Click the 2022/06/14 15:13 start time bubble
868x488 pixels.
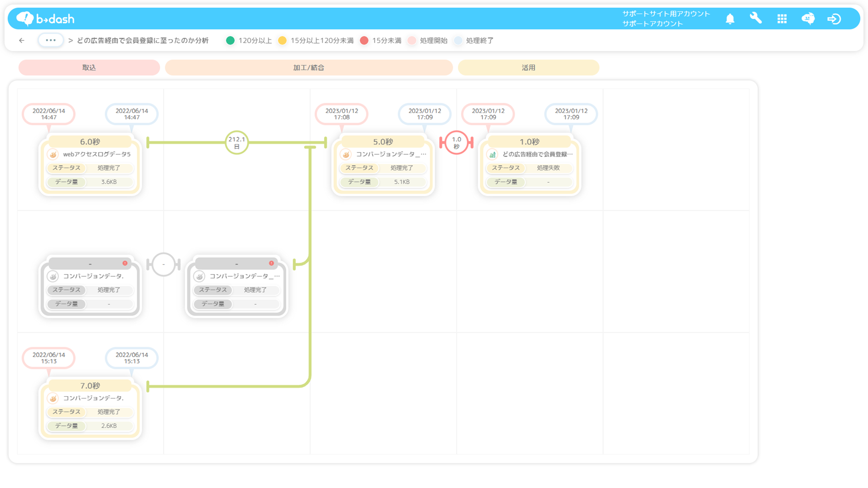coord(49,358)
